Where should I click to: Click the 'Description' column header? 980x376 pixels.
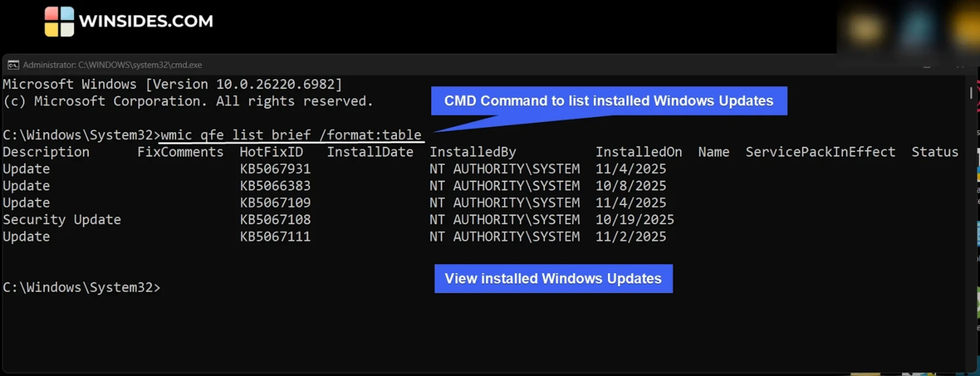46,152
